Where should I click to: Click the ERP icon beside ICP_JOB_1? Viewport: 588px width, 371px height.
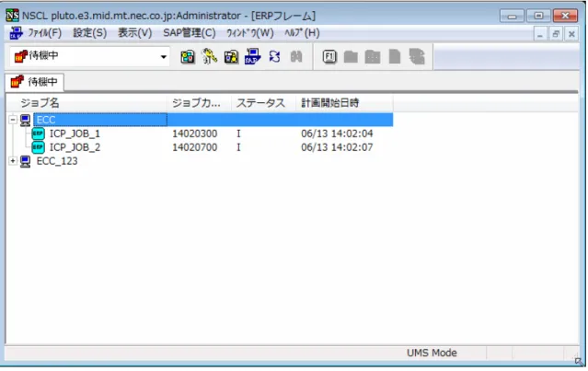click(39, 133)
